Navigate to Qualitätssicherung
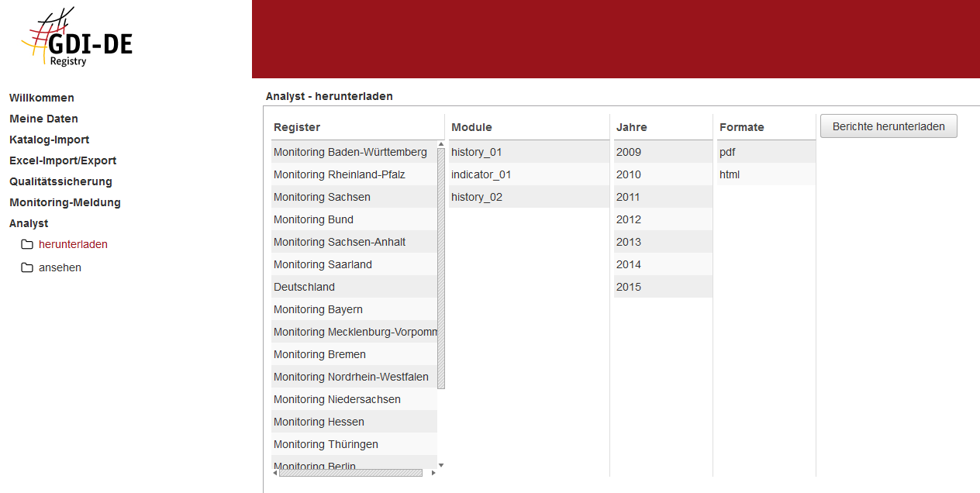980x493 pixels. (x=60, y=181)
